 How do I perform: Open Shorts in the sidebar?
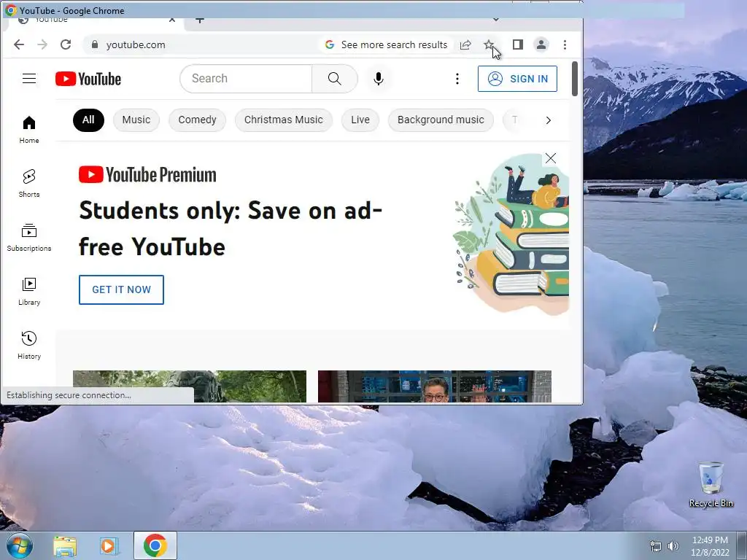[29, 183]
